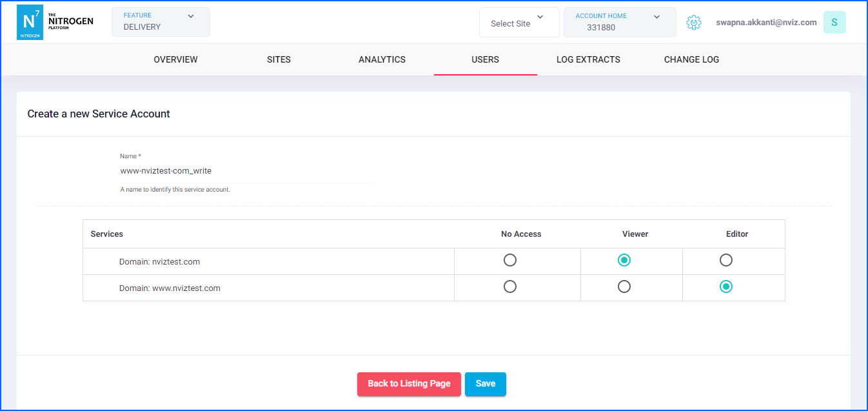The width and height of the screenshot is (868, 411).
Task: Set nviztest.com domain to No Access
Action: tap(510, 260)
